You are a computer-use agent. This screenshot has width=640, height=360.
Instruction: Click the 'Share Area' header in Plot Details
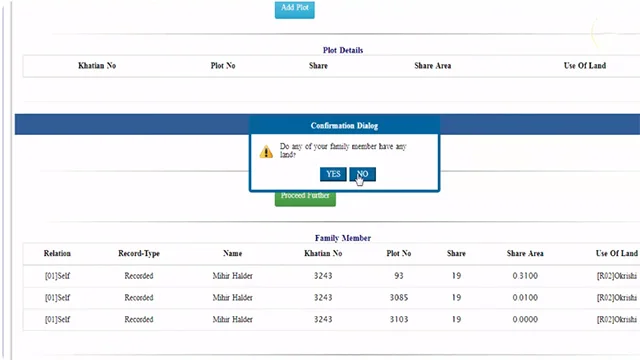click(433, 66)
